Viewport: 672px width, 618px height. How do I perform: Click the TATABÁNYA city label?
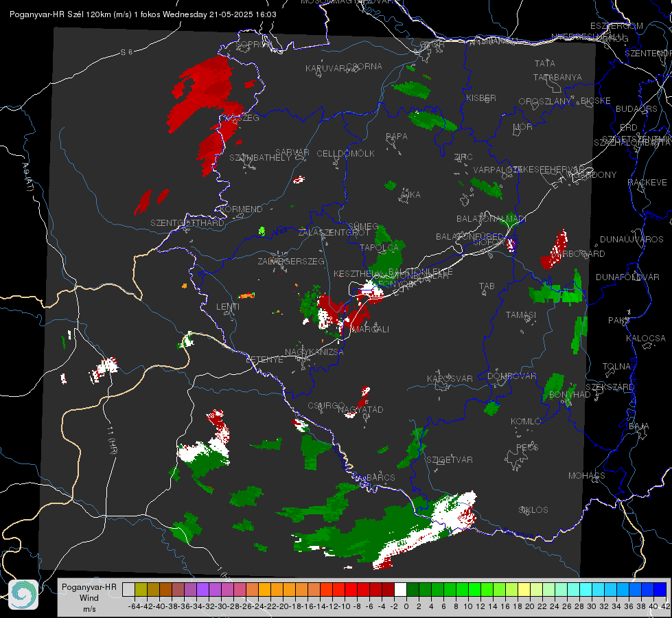pyautogui.click(x=557, y=78)
